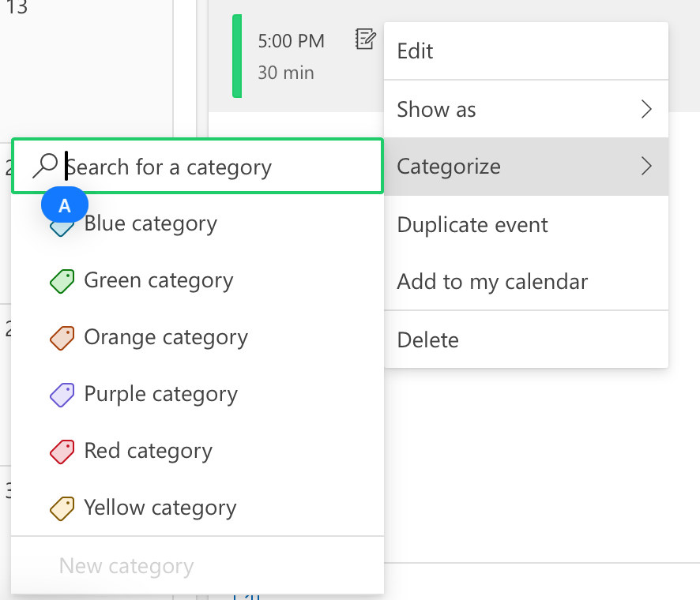Open the Categorize submenu arrow
Image resolution: width=700 pixels, height=600 pixels.
click(x=647, y=167)
